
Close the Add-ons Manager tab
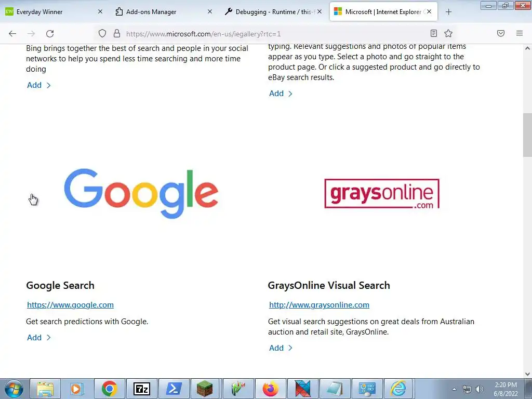[210, 11]
